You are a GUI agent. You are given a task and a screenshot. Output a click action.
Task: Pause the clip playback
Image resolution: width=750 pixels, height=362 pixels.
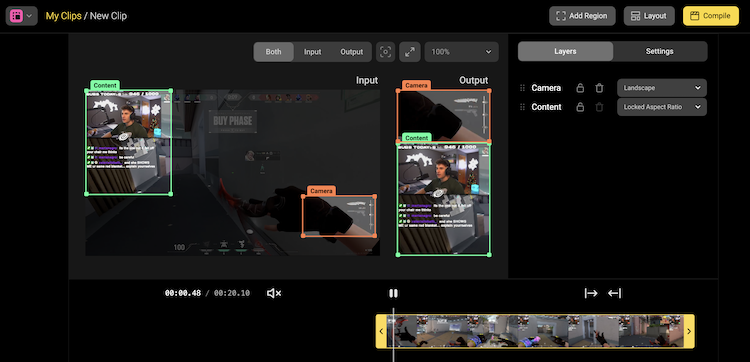click(393, 293)
